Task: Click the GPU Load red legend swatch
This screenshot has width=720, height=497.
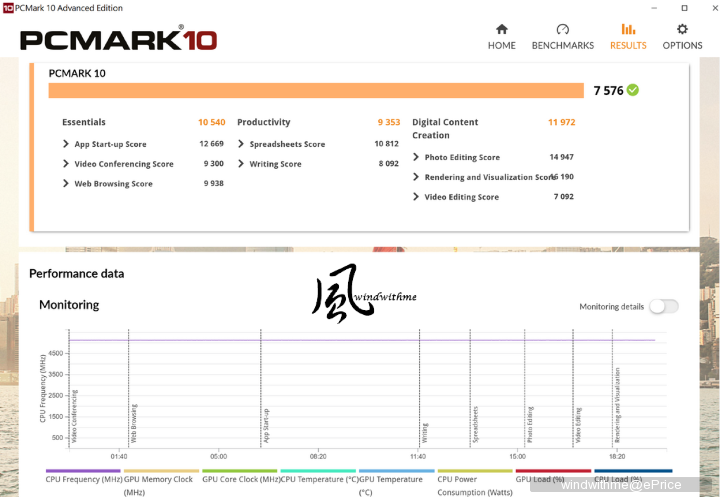Action: click(x=553, y=471)
